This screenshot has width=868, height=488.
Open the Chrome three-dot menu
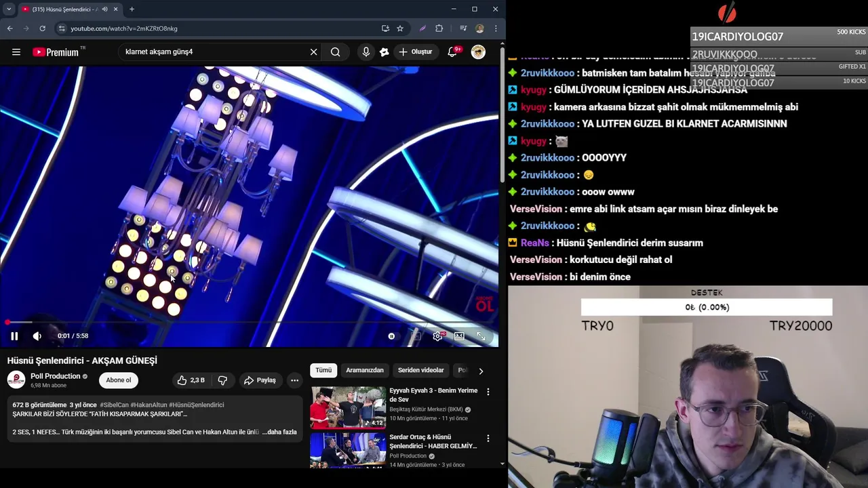click(496, 28)
